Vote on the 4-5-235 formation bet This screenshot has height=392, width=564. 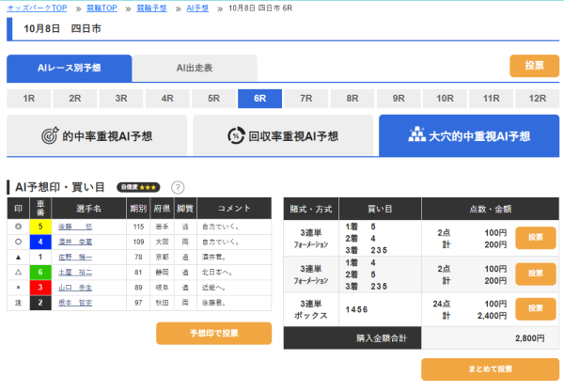click(x=535, y=274)
